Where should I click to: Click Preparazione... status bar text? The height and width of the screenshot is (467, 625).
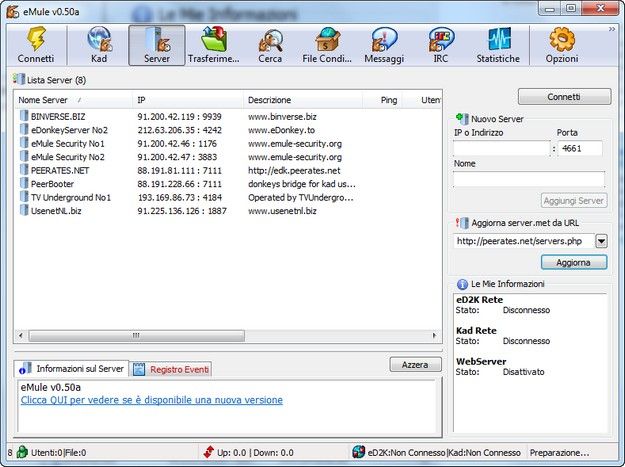[559, 453]
